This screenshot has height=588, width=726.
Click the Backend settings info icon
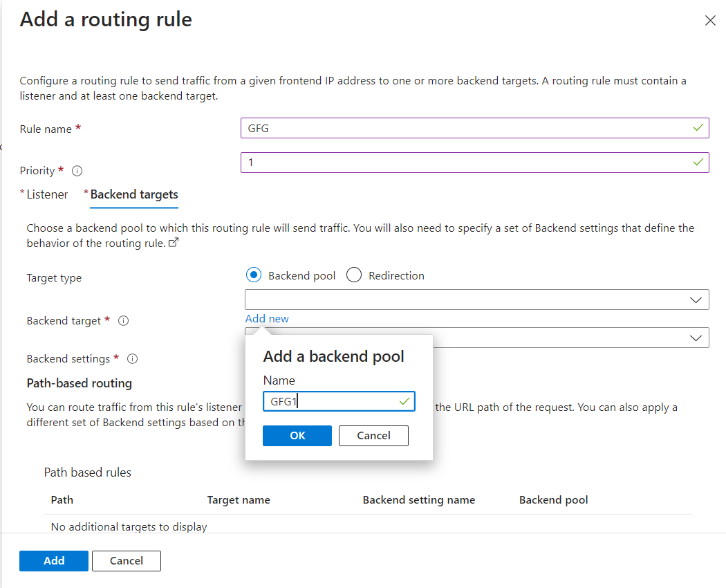coord(133,359)
